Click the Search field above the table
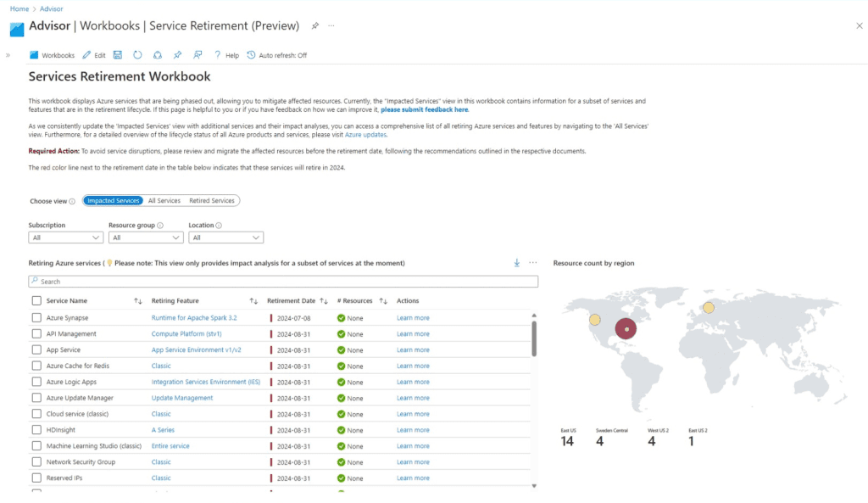The height and width of the screenshot is (503, 868). click(x=283, y=282)
